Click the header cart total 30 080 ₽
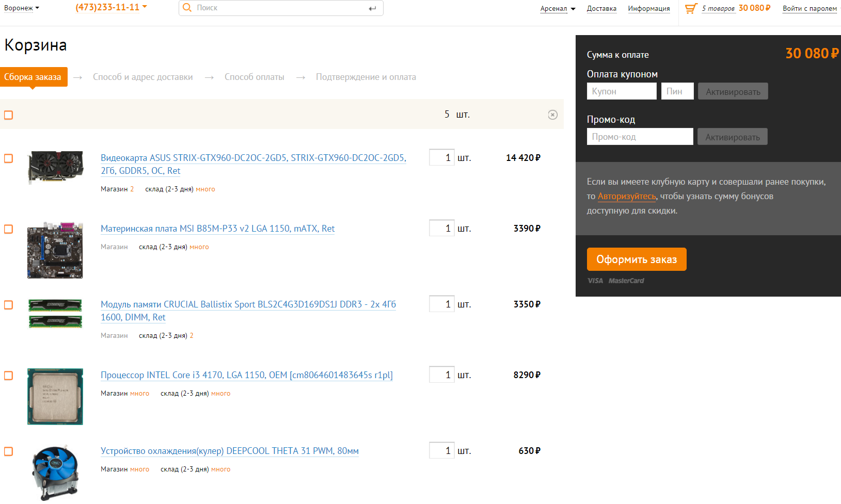 tap(755, 8)
